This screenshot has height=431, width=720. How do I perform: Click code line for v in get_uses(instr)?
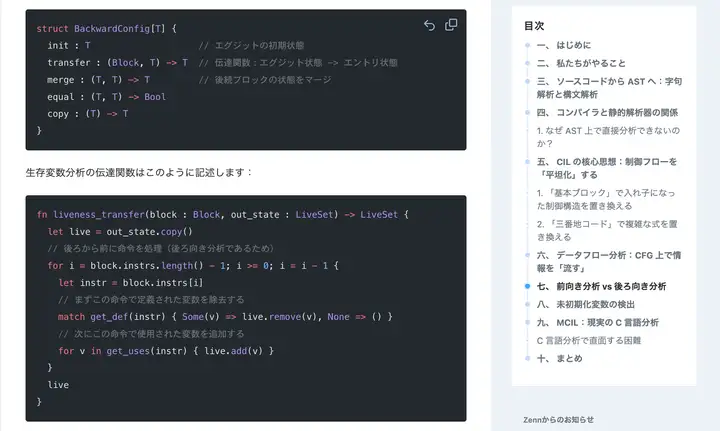pos(166,351)
